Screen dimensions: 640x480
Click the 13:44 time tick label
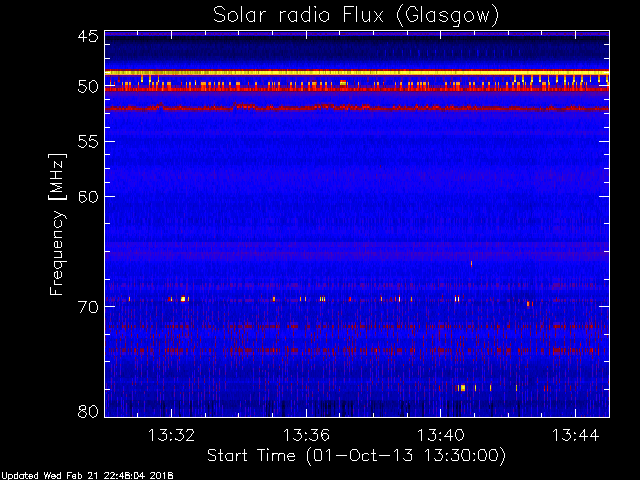click(576, 435)
